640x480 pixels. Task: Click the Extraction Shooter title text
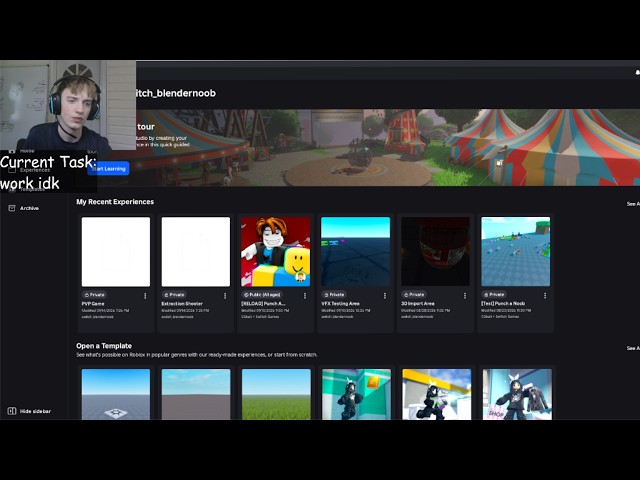pyautogui.click(x=182, y=304)
